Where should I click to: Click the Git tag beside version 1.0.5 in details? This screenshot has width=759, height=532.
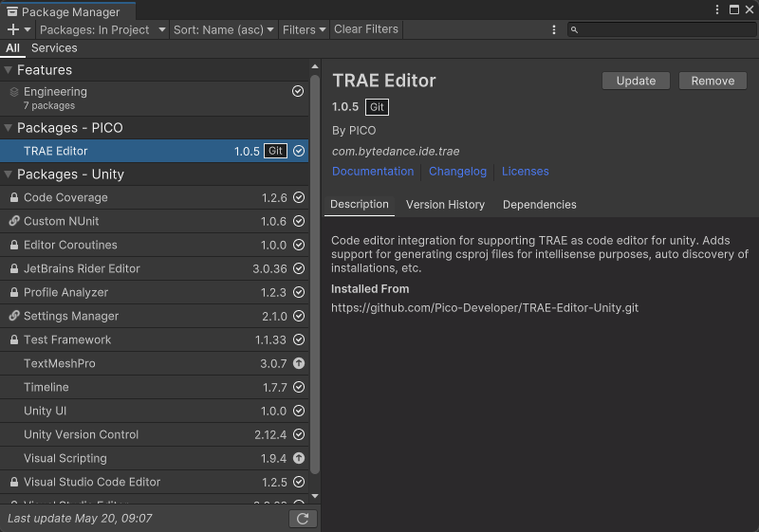pyautogui.click(x=377, y=107)
